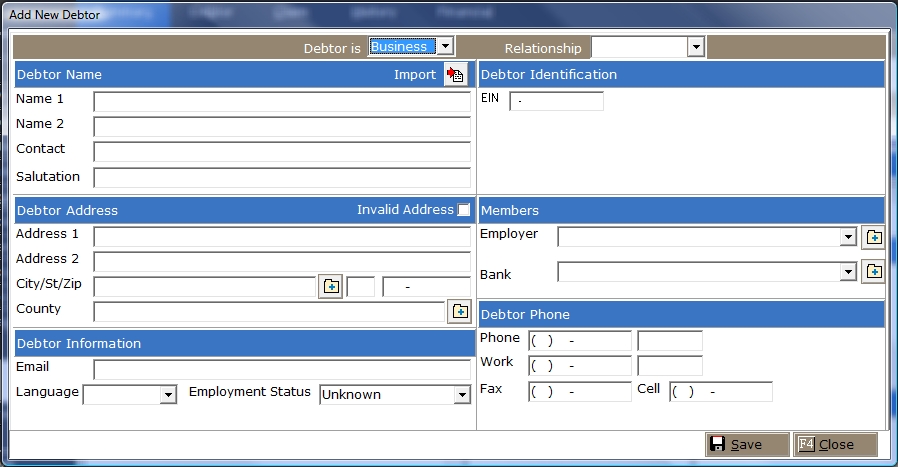898x467 pixels.
Task: Focus the EIN input field
Action: [x=556, y=101]
